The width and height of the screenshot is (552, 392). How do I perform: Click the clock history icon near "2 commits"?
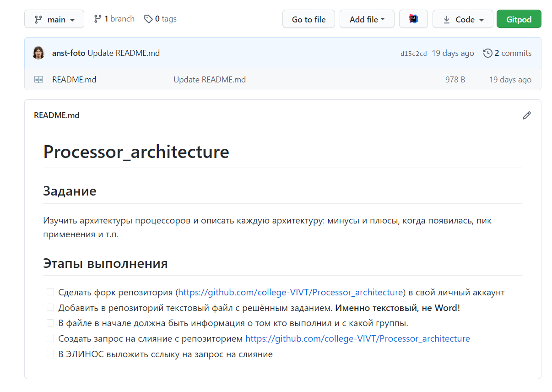[487, 53]
